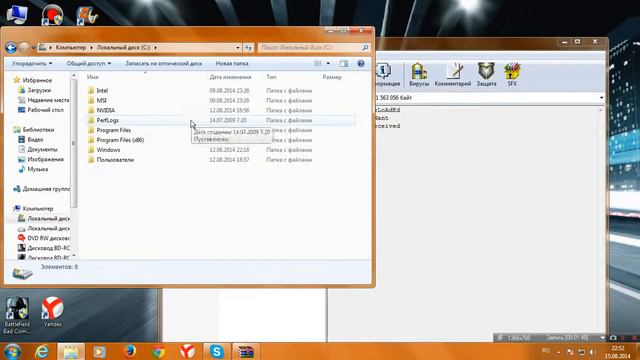Create a folder with Новая папка
The width and height of the screenshot is (640, 360).
tap(232, 63)
